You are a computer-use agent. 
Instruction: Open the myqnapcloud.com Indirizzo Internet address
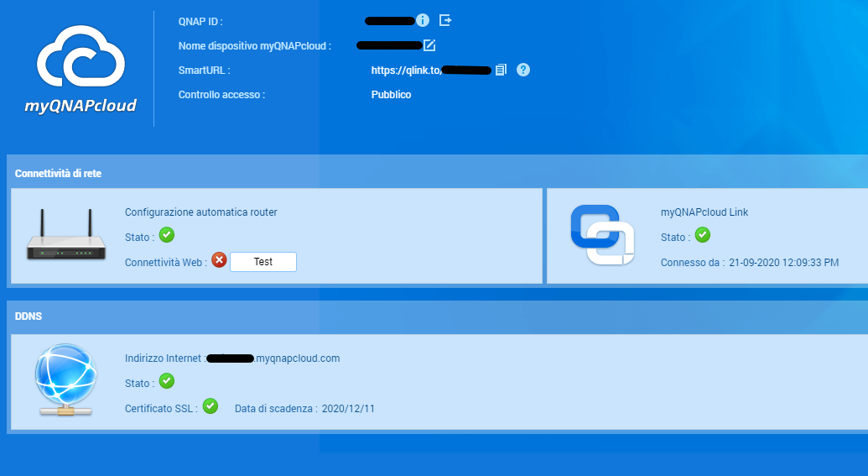(273, 358)
